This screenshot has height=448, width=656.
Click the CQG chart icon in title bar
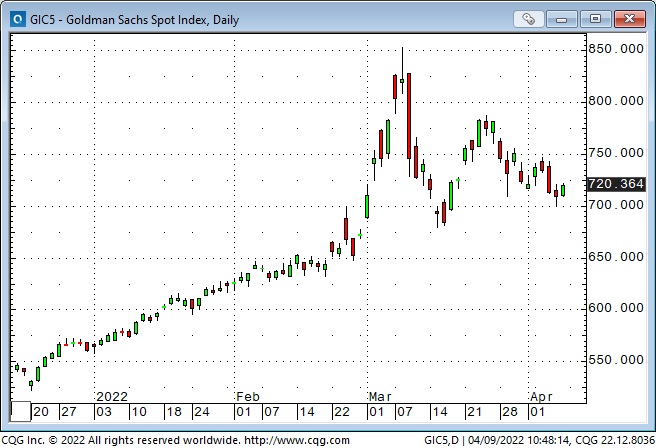click(18, 19)
